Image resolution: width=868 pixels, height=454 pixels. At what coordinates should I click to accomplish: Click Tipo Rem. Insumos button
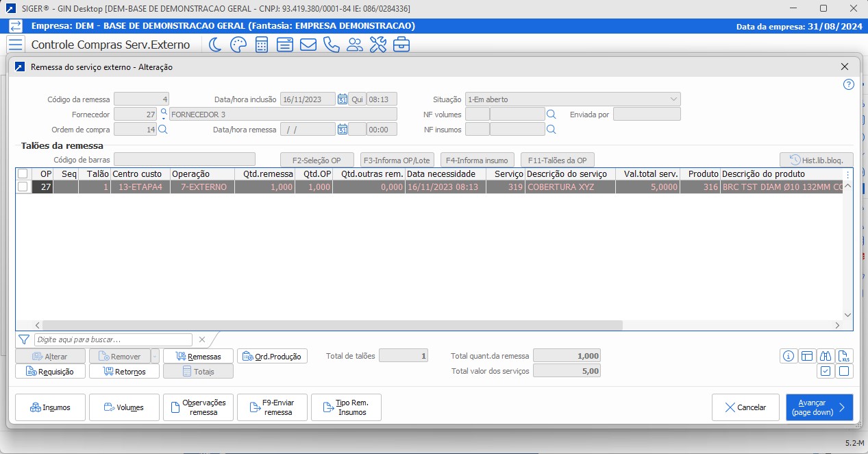pos(346,407)
